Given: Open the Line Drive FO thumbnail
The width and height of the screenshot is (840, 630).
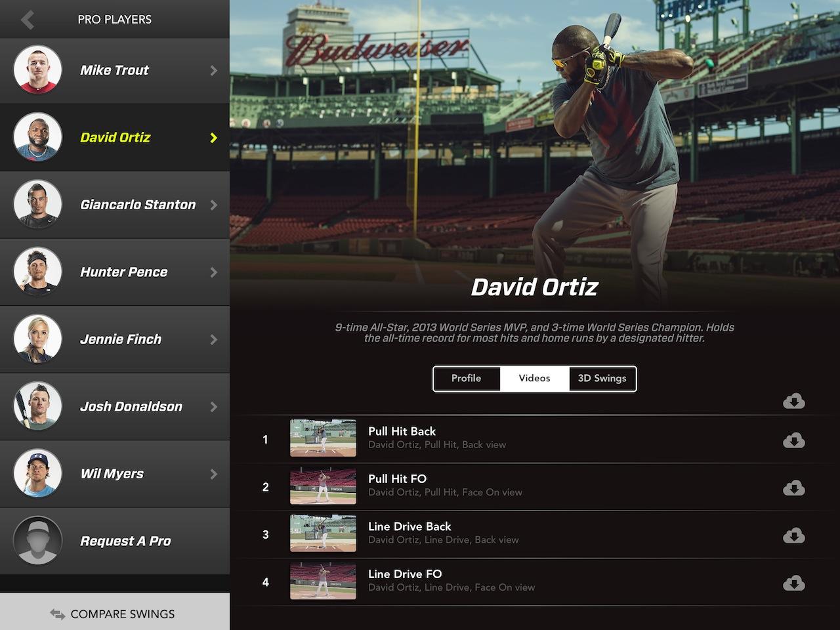Looking at the screenshot, I should click(323, 581).
